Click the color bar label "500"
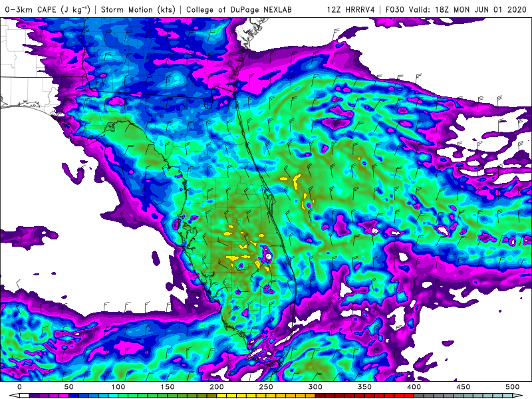The height and width of the screenshot is (399, 532). pyautogui.click(x=512, y=387)
